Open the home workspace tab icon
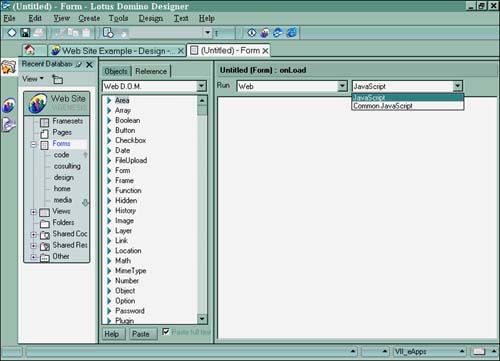Screen dimensions: 500x361 30,50
